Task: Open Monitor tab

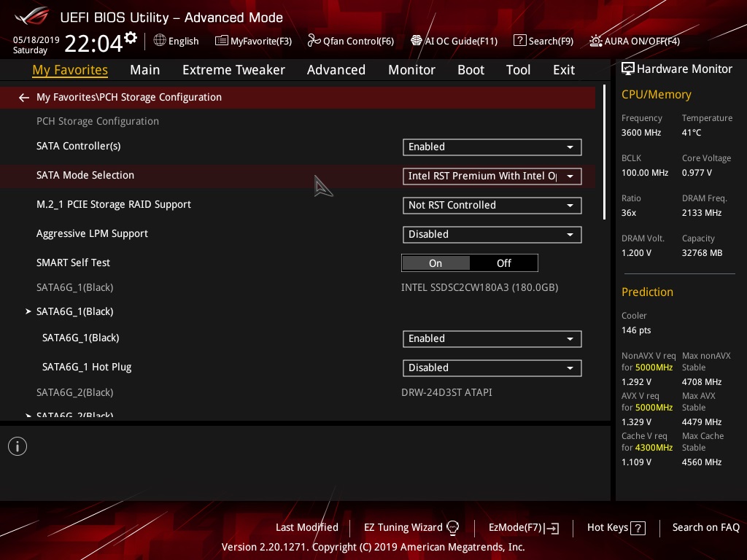Action: coord(411,69)
